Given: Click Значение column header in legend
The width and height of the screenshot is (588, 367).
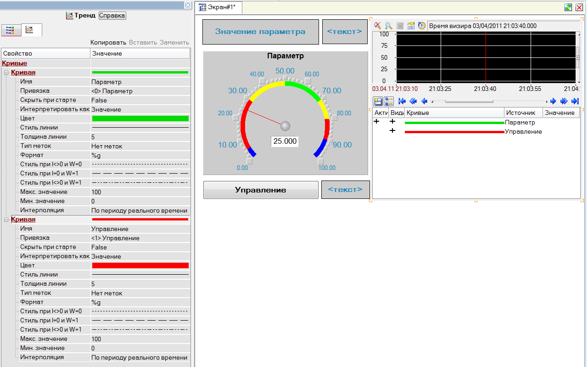Looking at the screenshot, I should click(561, 113).
